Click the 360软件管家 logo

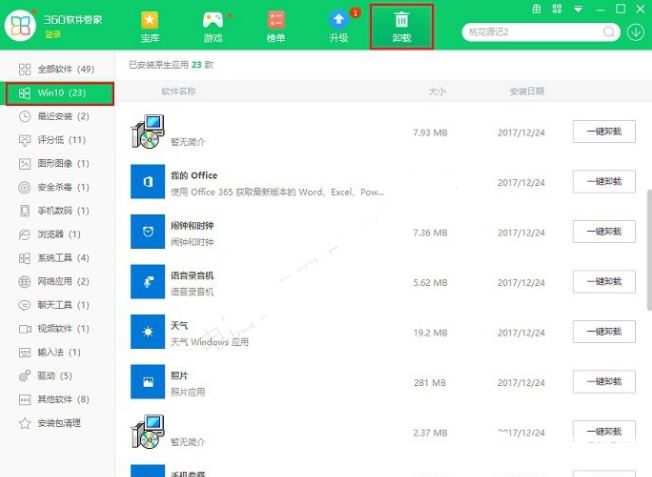click(20, 25)
